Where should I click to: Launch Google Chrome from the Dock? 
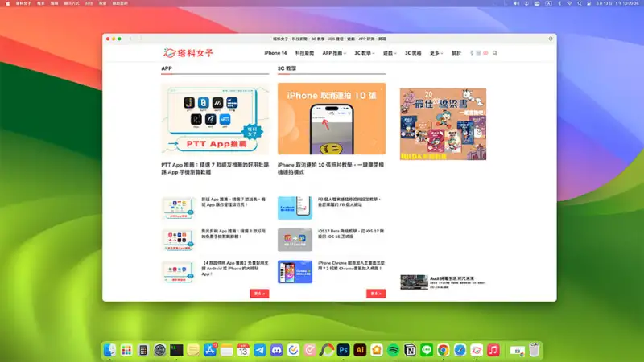pos(444,350)
